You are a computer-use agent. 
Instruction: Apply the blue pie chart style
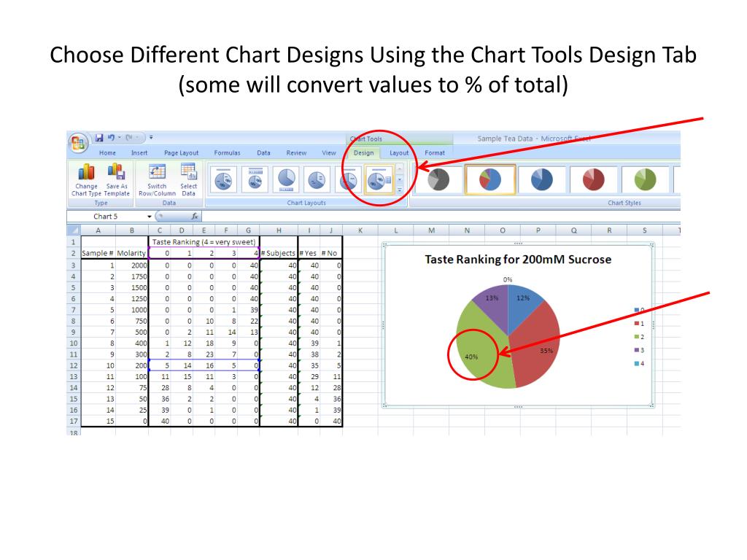tap(542, 180)
